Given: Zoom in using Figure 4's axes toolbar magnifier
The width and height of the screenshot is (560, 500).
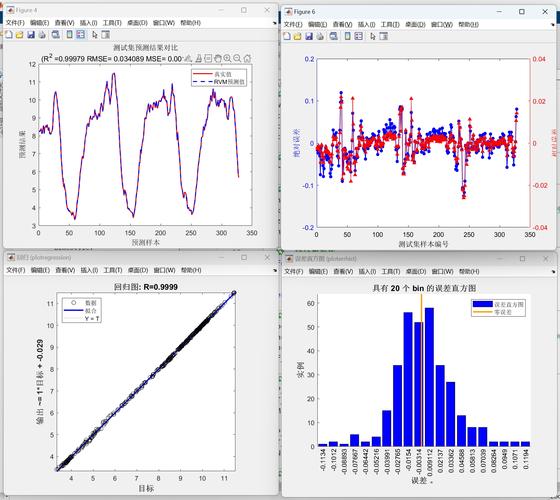Looking at the screenshot, I should click(x=227, y=58).
